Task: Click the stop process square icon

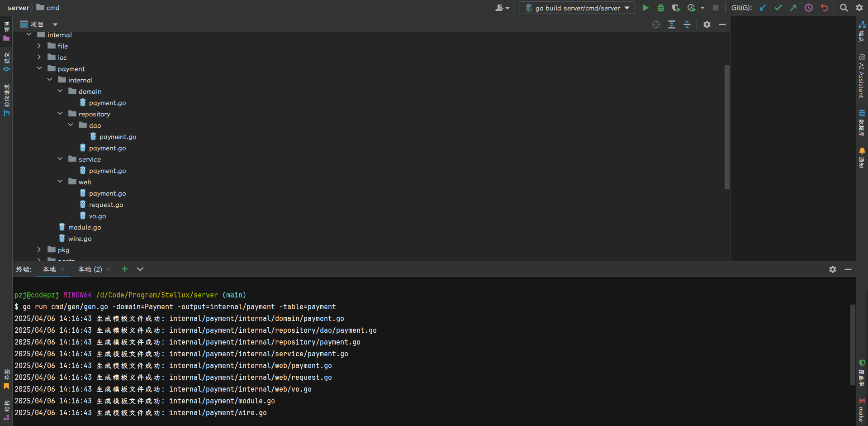Action: click(715, 8)
